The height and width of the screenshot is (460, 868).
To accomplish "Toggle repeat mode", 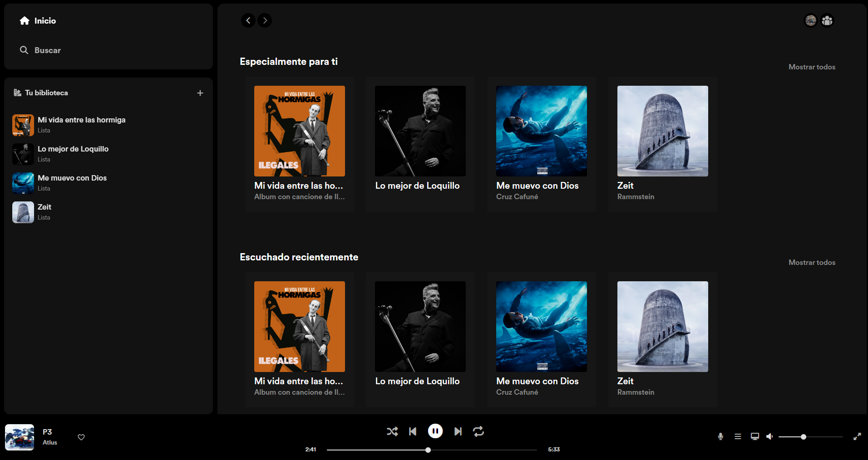I will point(478,431).
